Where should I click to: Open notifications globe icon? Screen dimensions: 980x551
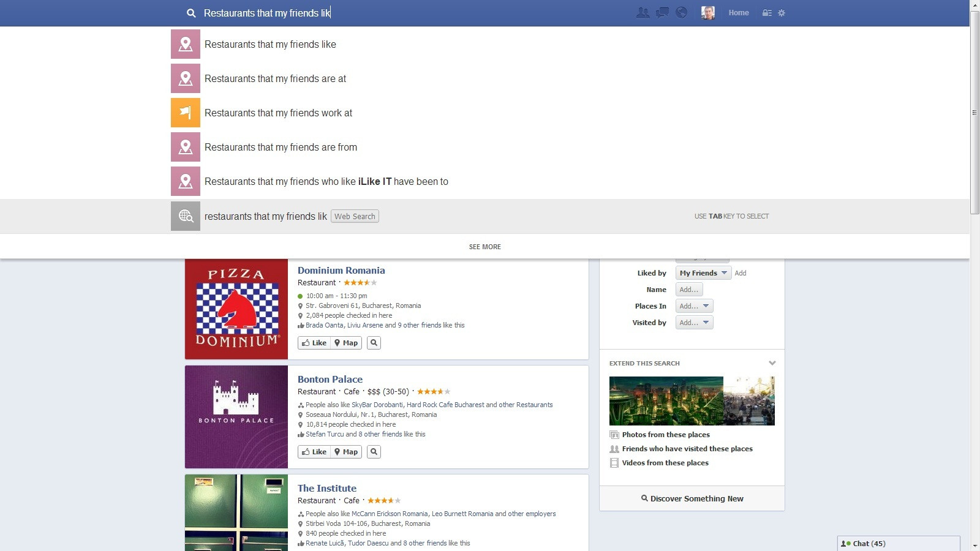[681, 13]
